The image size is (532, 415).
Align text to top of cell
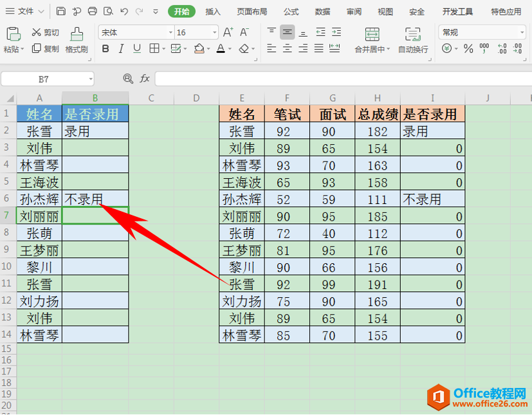pos(271,32)
